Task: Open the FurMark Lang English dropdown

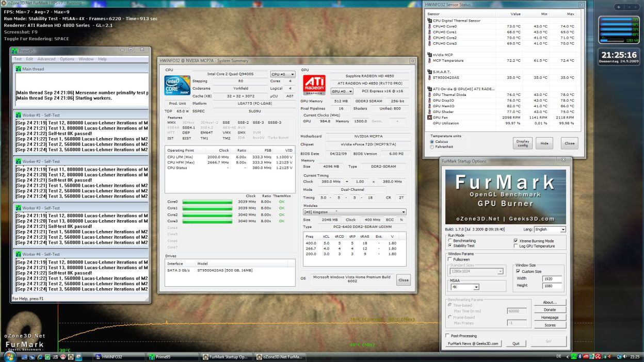Action: 550,229
